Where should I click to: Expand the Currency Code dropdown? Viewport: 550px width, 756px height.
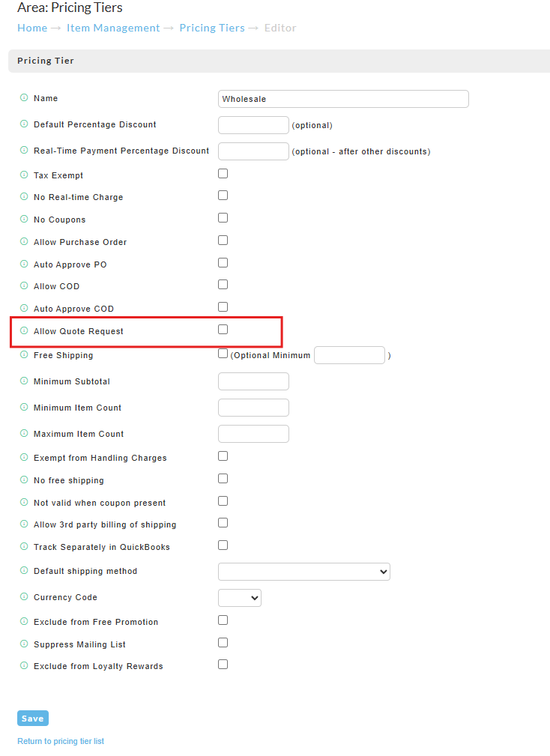240,598
